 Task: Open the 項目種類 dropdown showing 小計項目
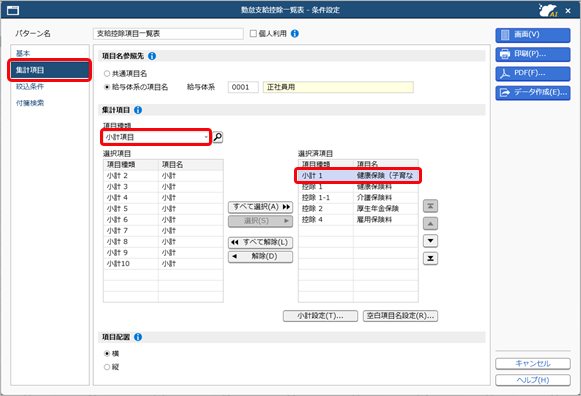(x=156, y=137)
